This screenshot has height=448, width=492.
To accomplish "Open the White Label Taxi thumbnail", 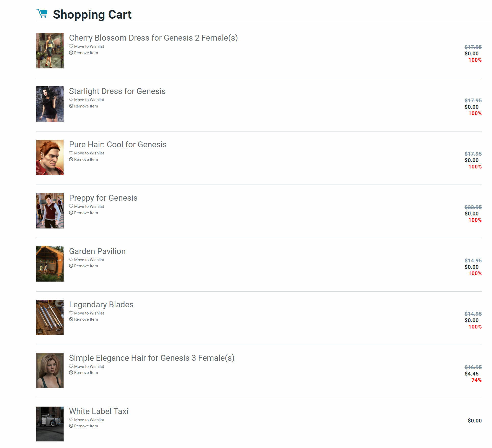I will [x=50, y=424].
